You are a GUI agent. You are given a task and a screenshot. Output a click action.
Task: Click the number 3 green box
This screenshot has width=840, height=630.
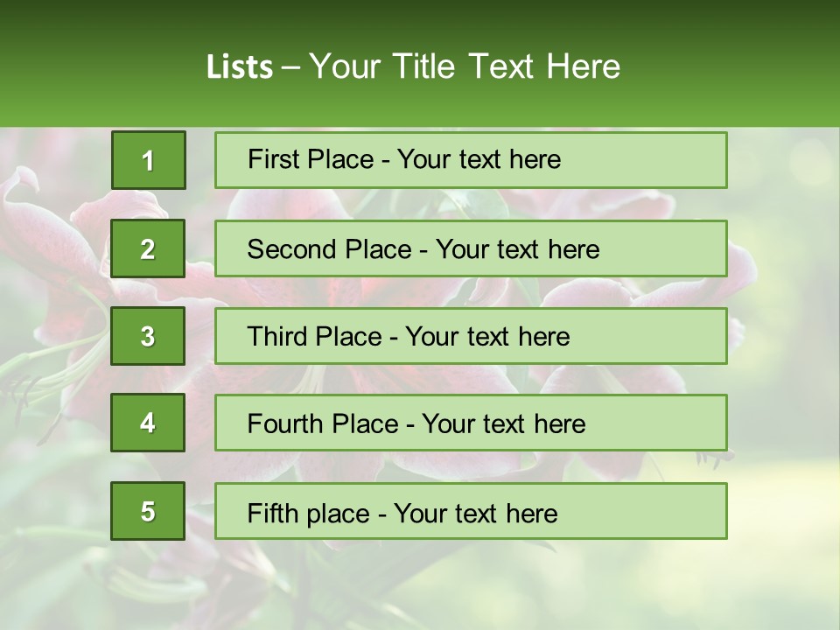pos(148,336)
